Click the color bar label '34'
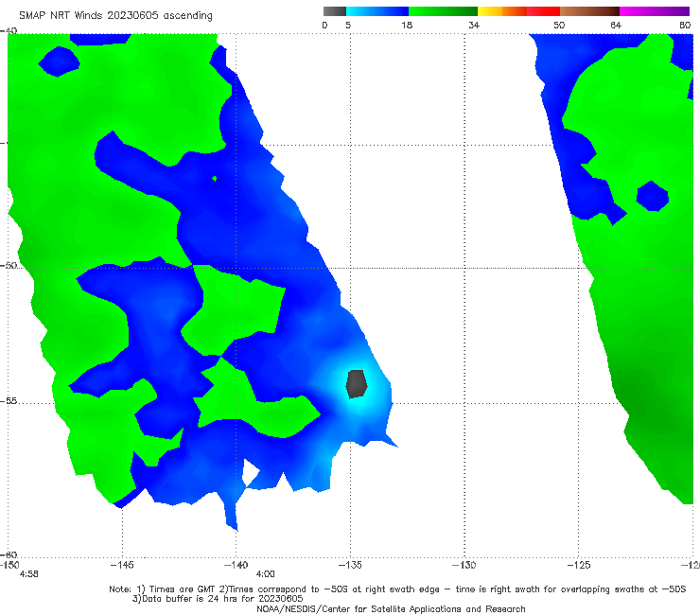Image resolution: width=700 pixels, height=615 pixels. tap(474, 26)
